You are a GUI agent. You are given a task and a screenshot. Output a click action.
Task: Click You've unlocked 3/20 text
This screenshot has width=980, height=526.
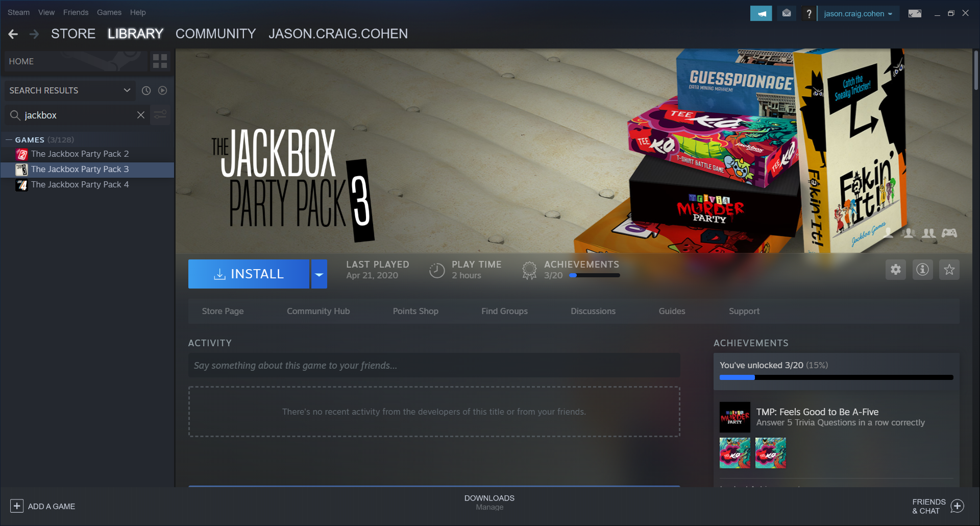click(x=762, y=365)
